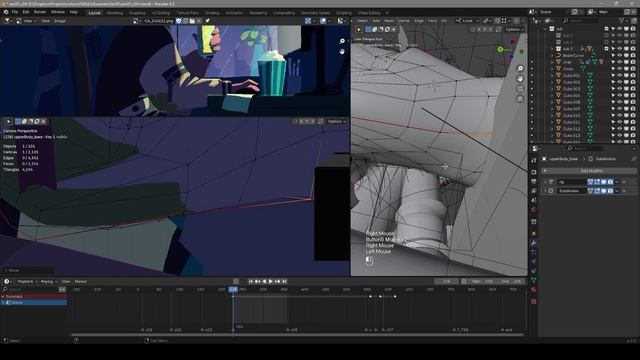Open the File menu
Viewport: 640px width, 360px height.
click(x=15, y=12)
